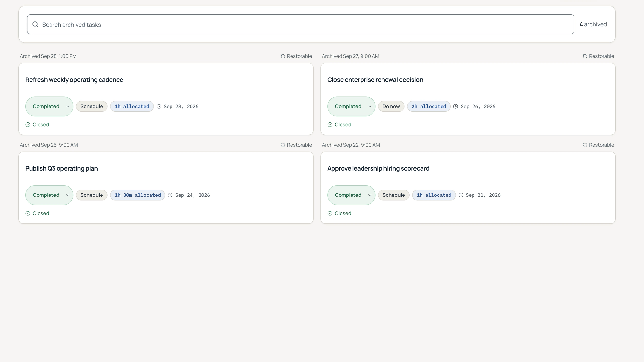Click the 1h 30m allocated badge
Screen dimensions: 644x362
[138, 195]
